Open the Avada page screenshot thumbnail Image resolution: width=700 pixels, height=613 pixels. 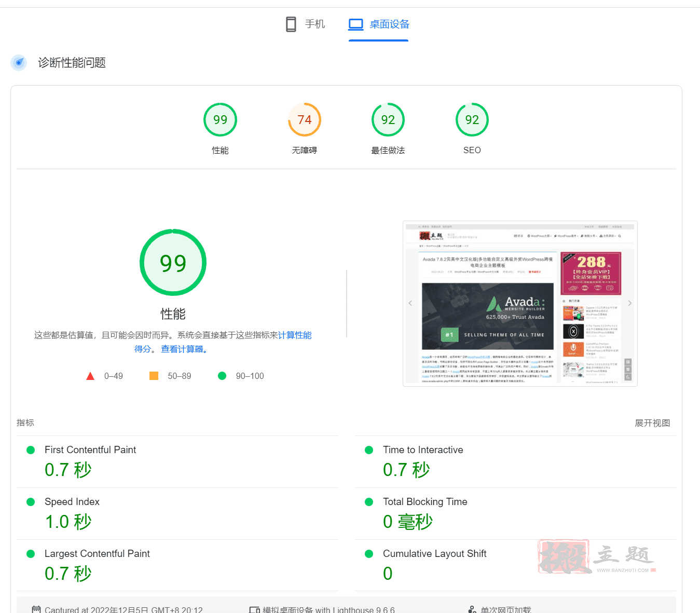520,304
